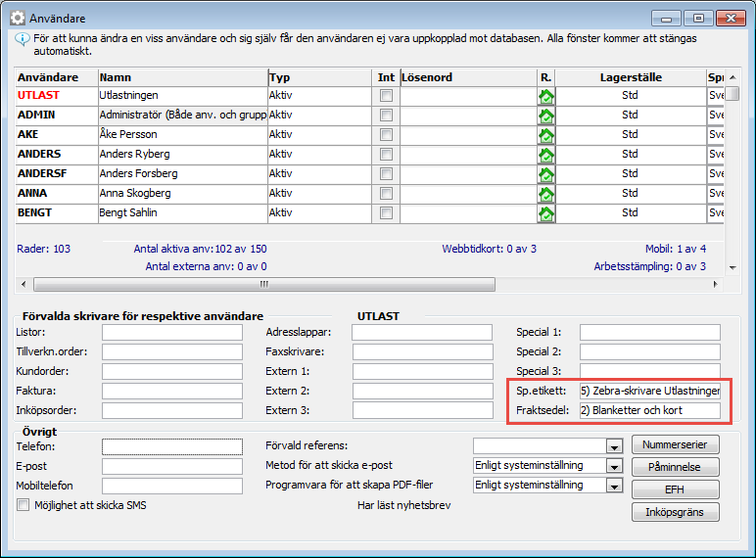Click the Nummerserier button
Screen dimensions: 756x558
[x=676, y=444]
